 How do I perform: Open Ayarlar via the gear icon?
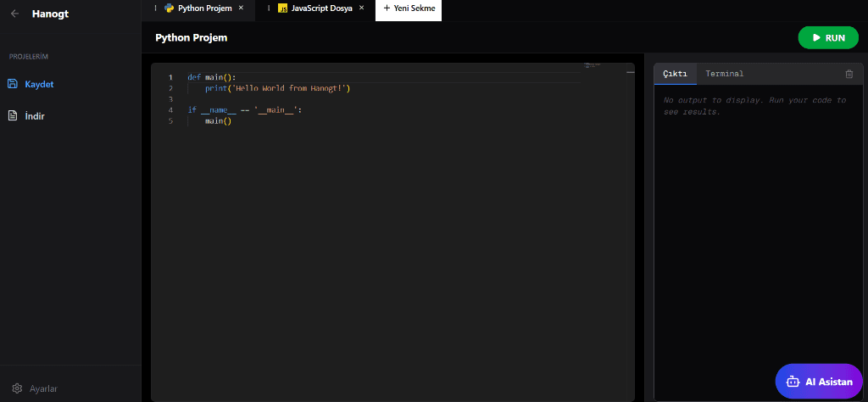click(17, 388)
